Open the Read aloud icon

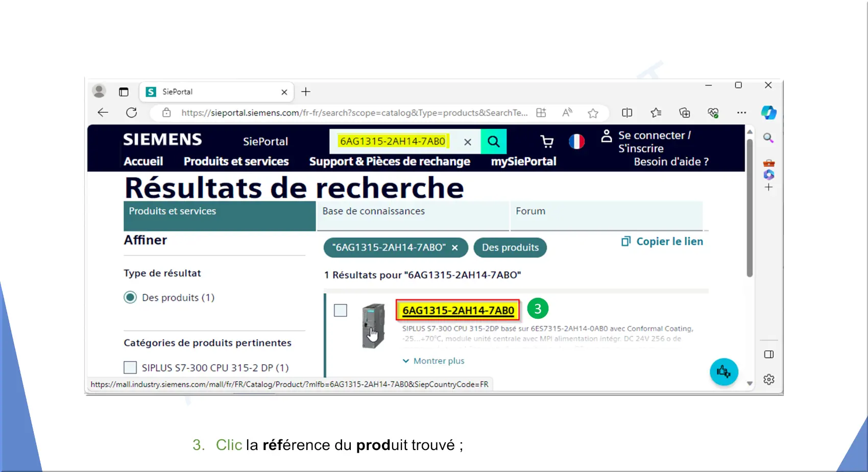coord(567,112)
